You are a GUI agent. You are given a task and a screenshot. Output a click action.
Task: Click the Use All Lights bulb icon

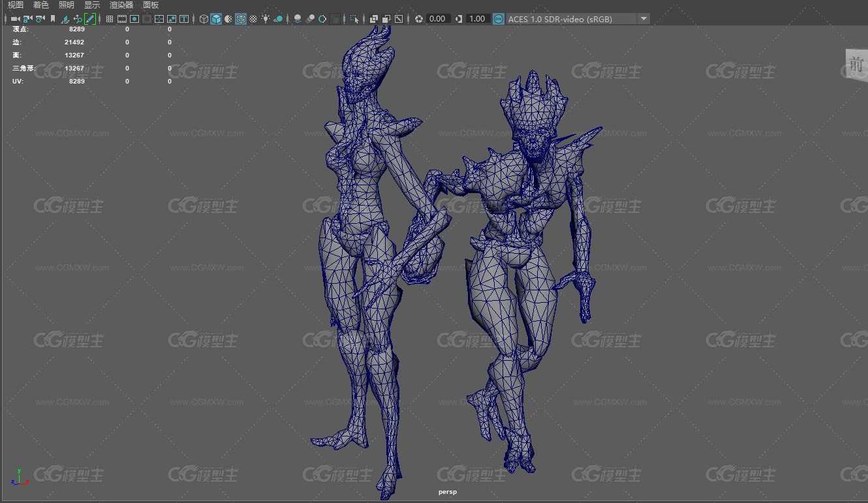point(266,19)
